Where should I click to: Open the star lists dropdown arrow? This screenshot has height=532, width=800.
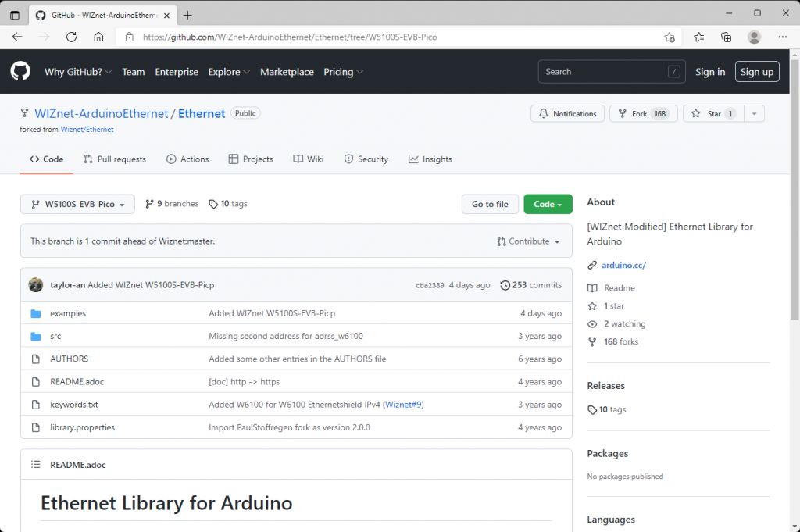[754, 114]
